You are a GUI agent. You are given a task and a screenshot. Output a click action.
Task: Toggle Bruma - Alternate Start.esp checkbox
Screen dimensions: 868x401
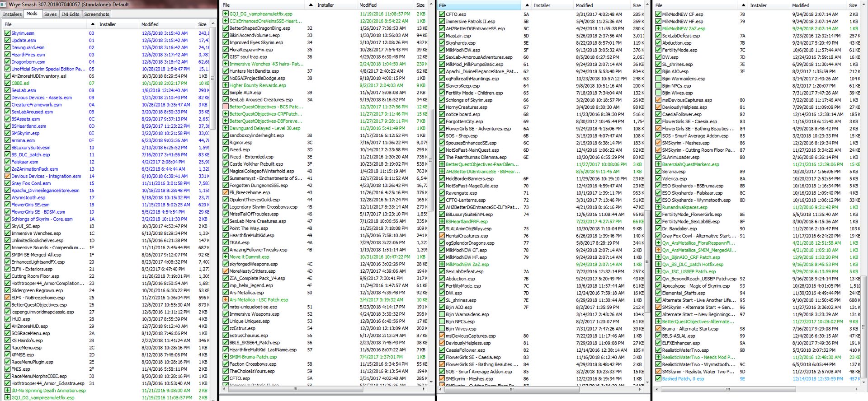[x=659, y=329]
